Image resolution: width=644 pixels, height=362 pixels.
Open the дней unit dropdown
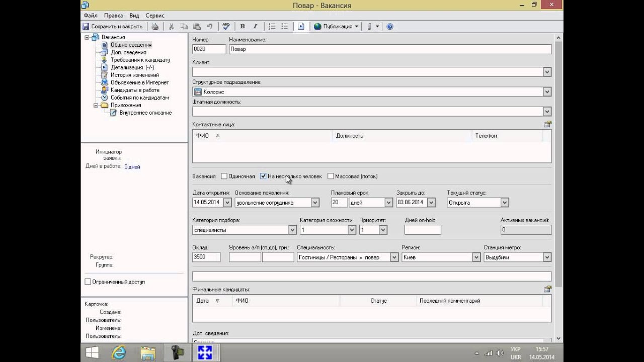click(x=388, y=203)
